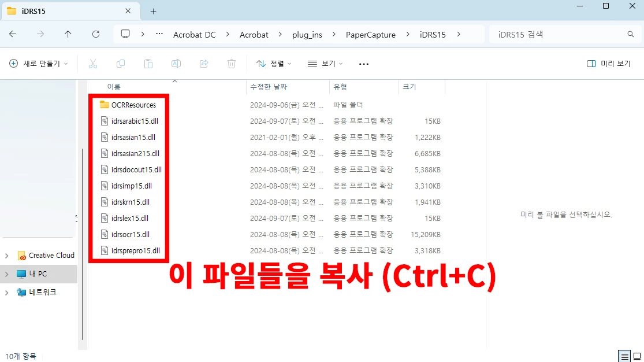Select the idrsarabic15.dll file icon
644x362 pixels.
(x=105, y=121)
